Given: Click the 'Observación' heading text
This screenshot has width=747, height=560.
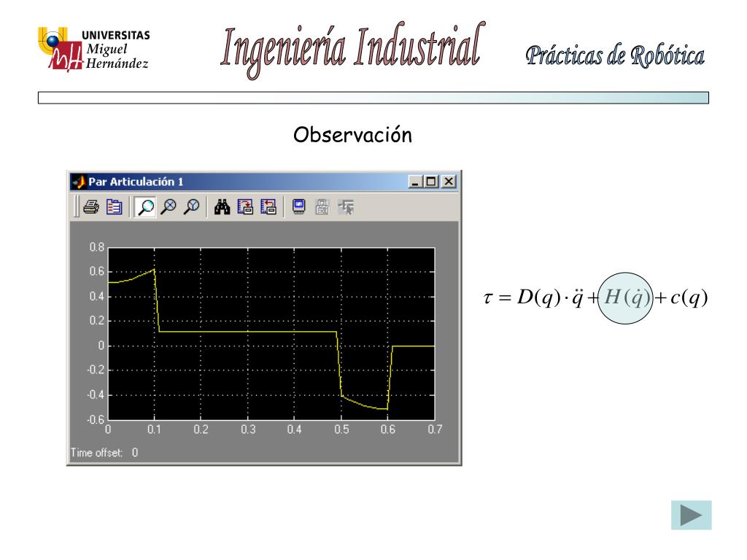Looking at the screenshot, I should pos(352,135).
